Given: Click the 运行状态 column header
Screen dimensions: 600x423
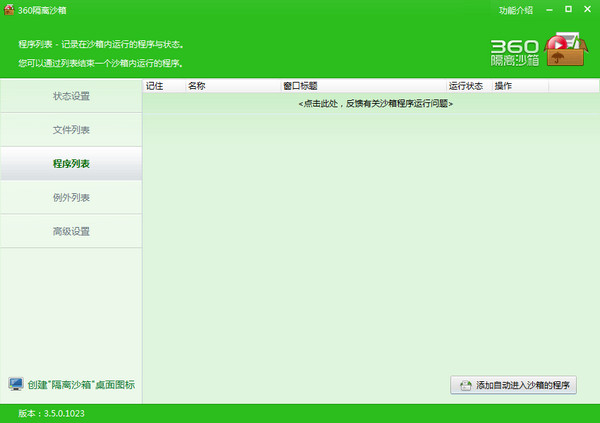Looking at the screenshot, I should coord(466,86).
